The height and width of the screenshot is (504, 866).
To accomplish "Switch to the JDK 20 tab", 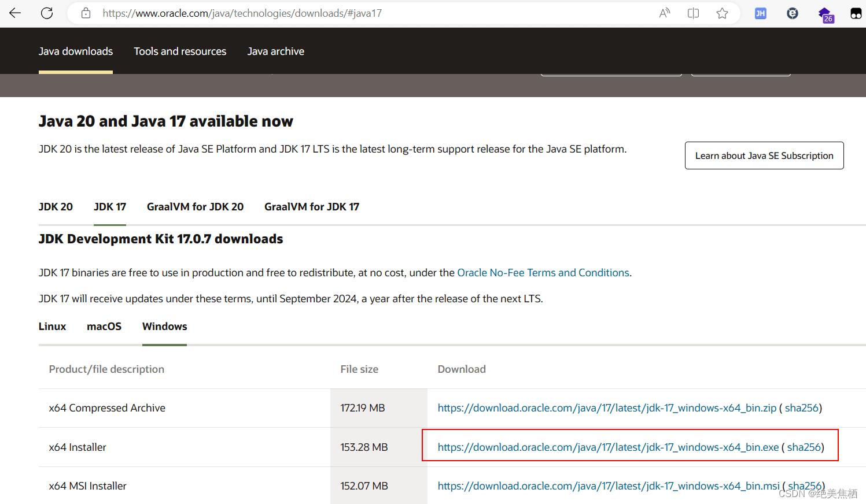I will click(55, 206).
